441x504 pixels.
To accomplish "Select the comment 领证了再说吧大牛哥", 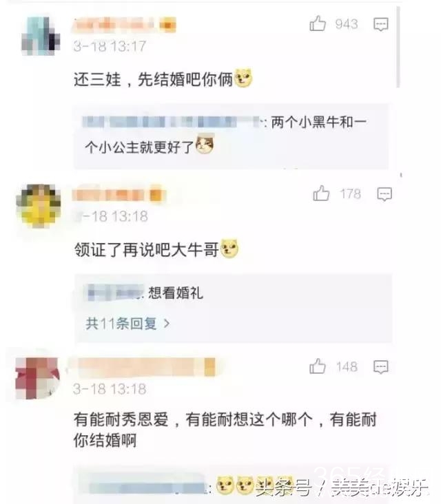I will (x=156, y=249).
